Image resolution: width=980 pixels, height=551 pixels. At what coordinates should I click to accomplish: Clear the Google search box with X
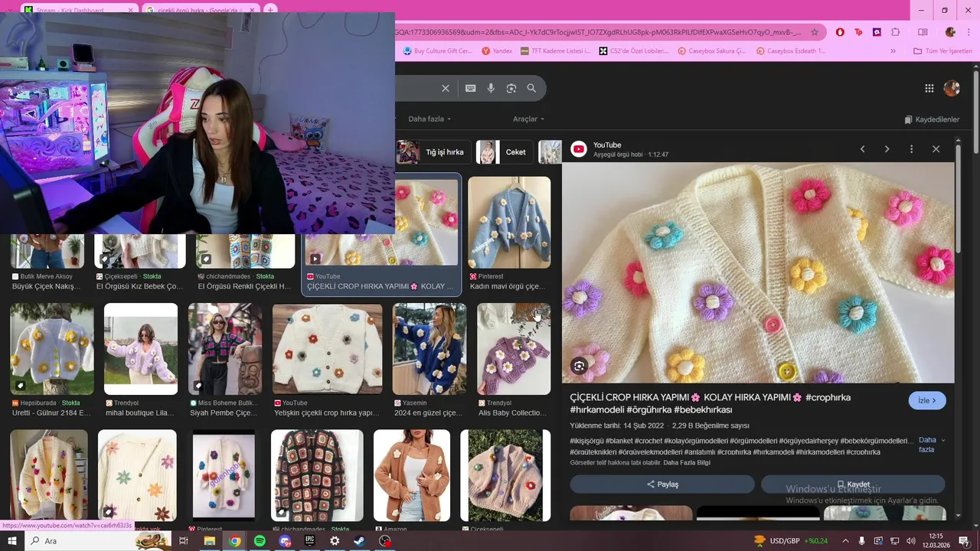tap(446, 88)
